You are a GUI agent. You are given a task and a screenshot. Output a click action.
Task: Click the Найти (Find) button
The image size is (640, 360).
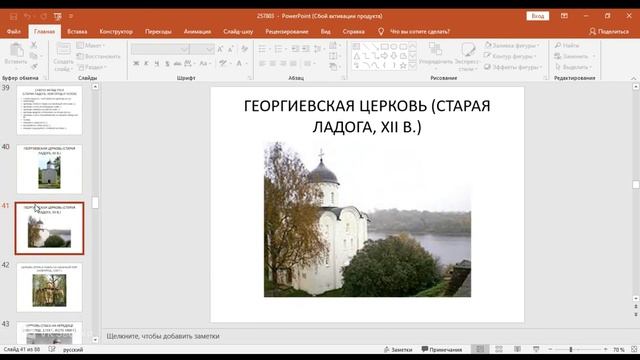point(567,45)
